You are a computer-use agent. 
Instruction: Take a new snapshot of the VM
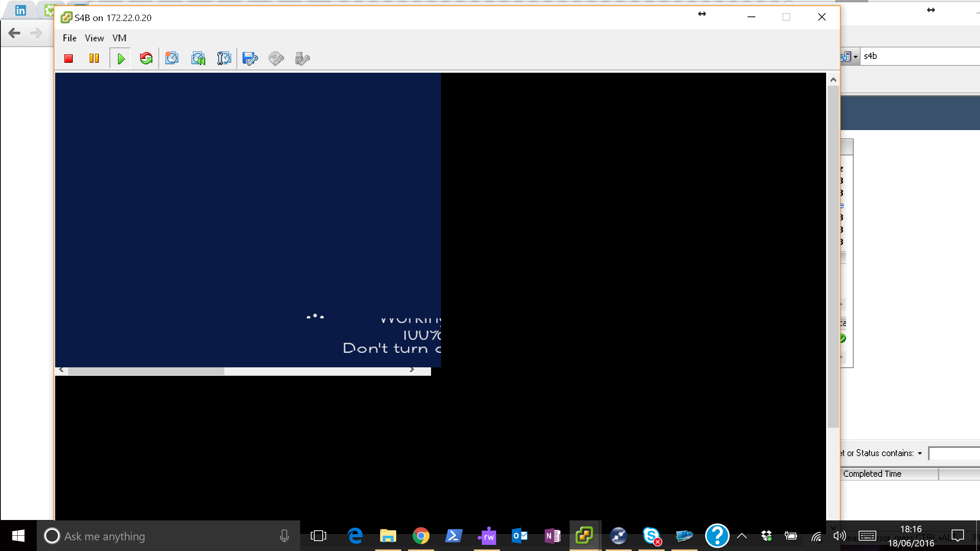coord(171,58)
